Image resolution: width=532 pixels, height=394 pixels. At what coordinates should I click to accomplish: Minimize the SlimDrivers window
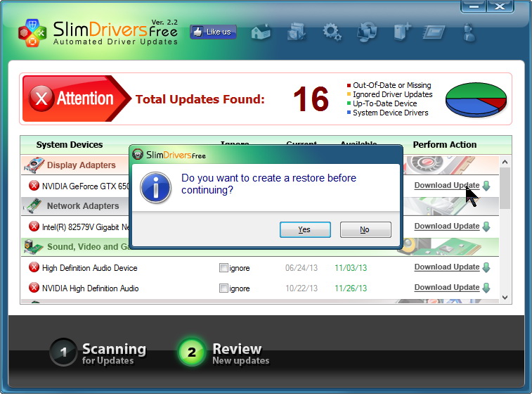click(474, 6)
